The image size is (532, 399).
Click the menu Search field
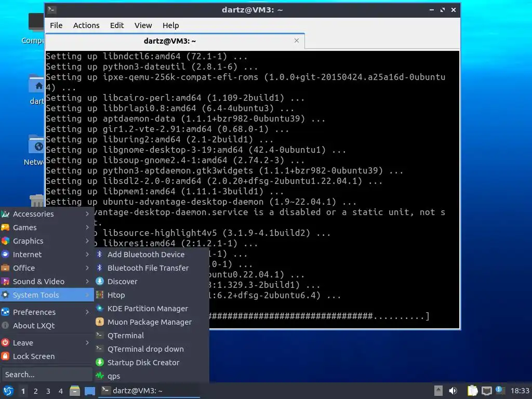pyautogui.click(x=46, y=375)
